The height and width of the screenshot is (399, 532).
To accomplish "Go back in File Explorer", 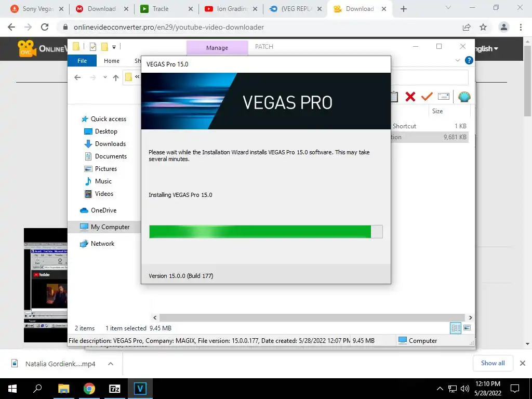I will [x=77, y=78].
